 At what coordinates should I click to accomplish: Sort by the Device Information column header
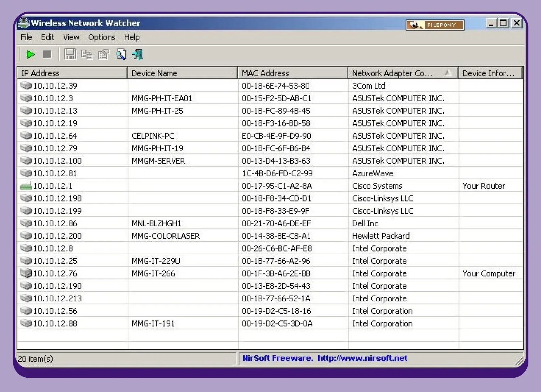pyautogui.click(x=490, y=73)
